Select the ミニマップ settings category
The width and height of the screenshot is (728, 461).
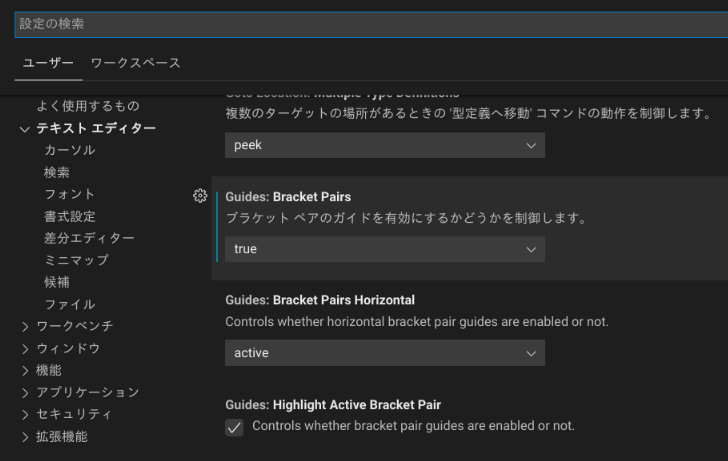[76, 260]
